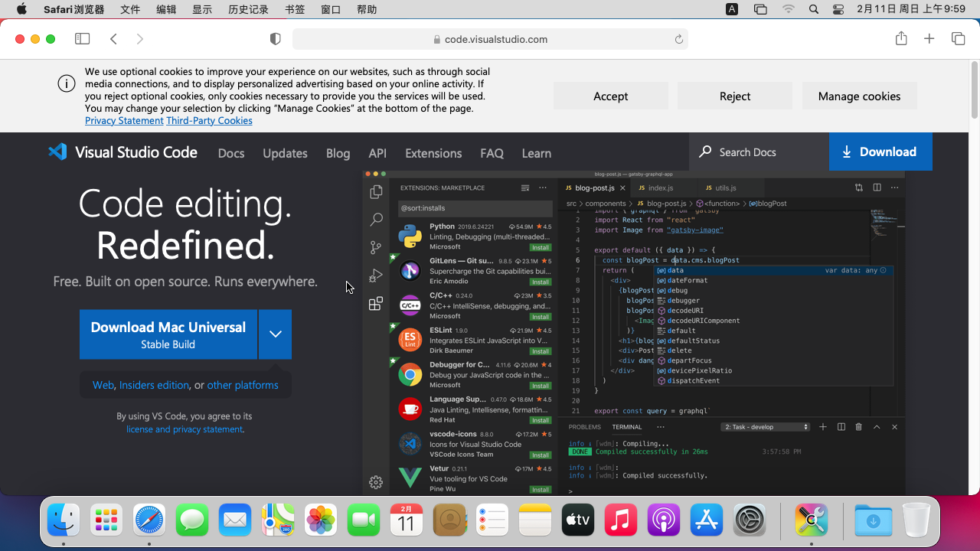The image size is (980, 551).
Task: Open Calendar from the Dock
Action: tap(407, 521)
